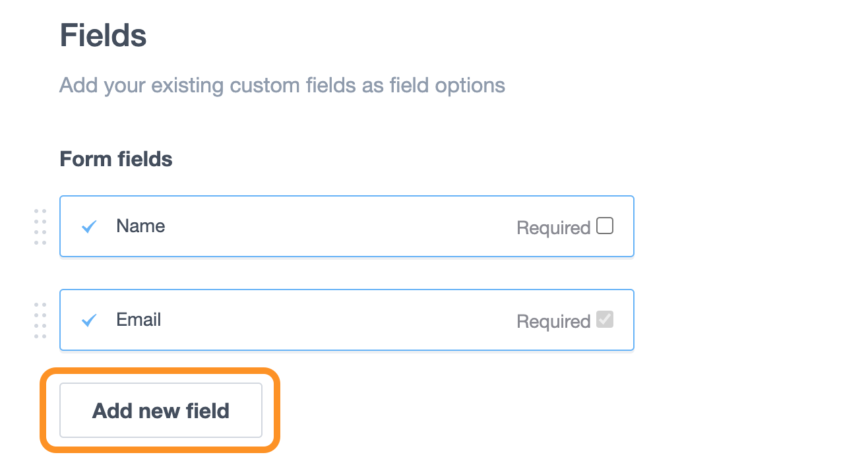Click the blue checkmark next to Email
Screen dimensions: 868x463
tap(89, 321)
